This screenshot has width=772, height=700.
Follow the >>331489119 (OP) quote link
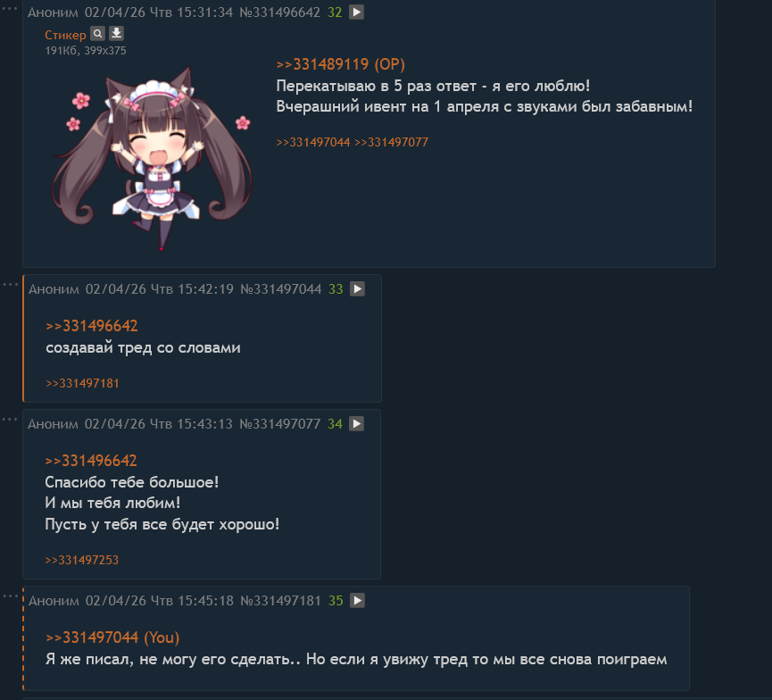coord(341,64)
